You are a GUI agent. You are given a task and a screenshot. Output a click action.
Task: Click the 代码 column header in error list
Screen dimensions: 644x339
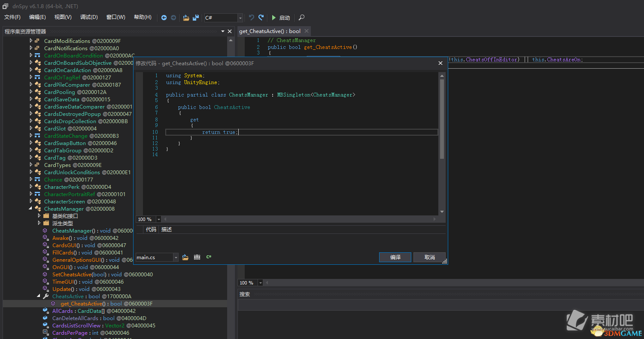pyautogui.click(x=151, y=230)
